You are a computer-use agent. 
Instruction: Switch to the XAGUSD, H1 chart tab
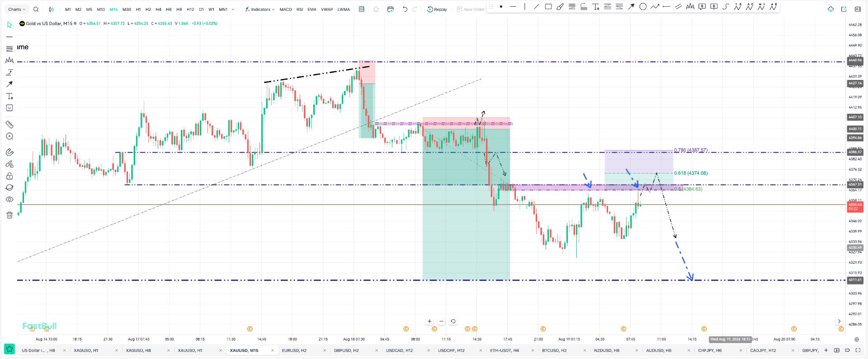(x=86, y=350)
